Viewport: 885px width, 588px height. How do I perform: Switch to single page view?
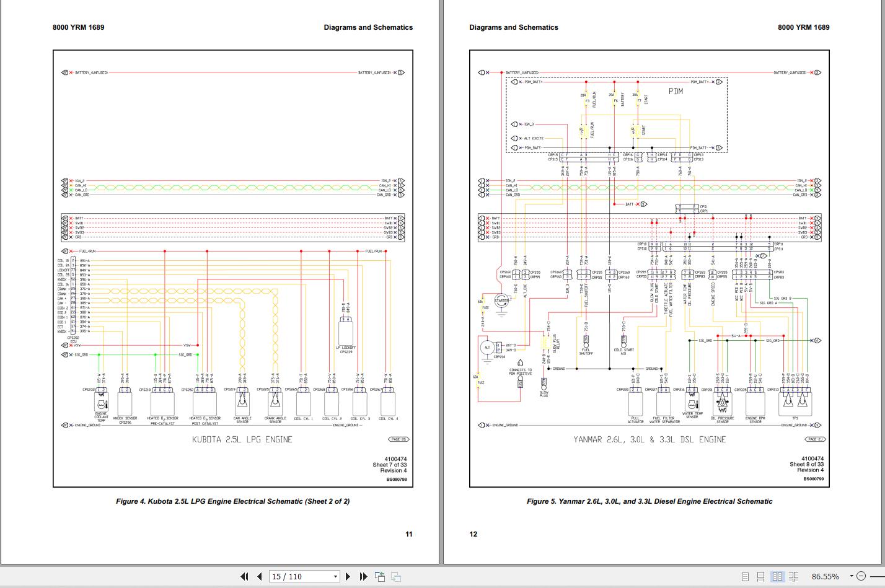click(x=746, y=577)
